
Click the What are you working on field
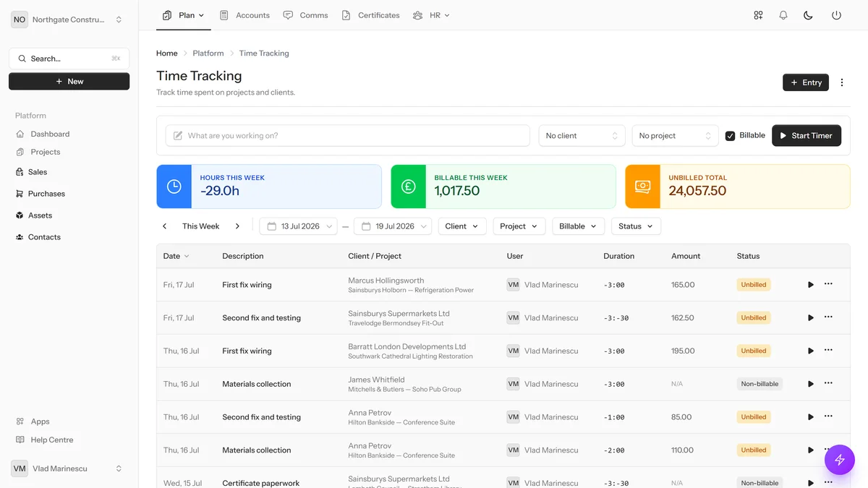coord(348,136)
